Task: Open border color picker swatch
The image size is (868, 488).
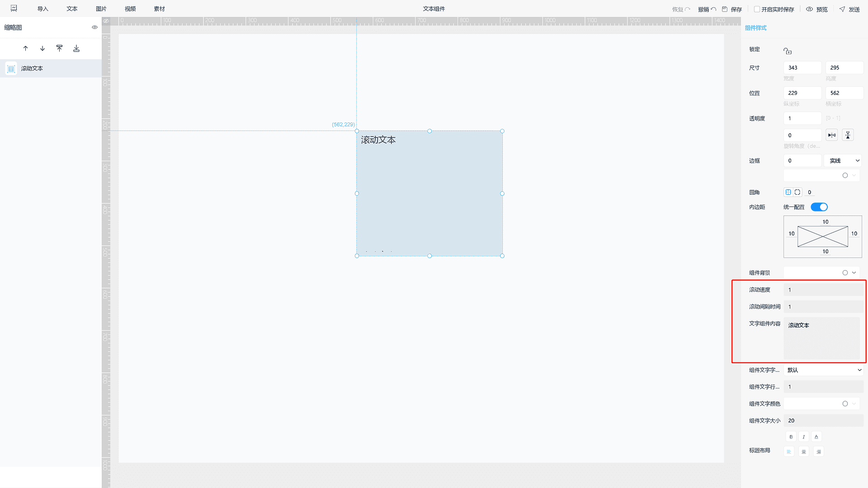Action: 845,175
